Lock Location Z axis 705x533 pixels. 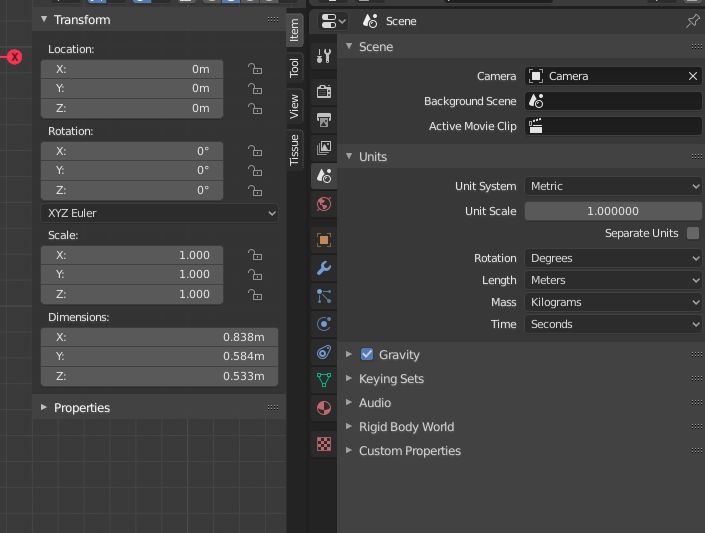click(x=255, y=108)
